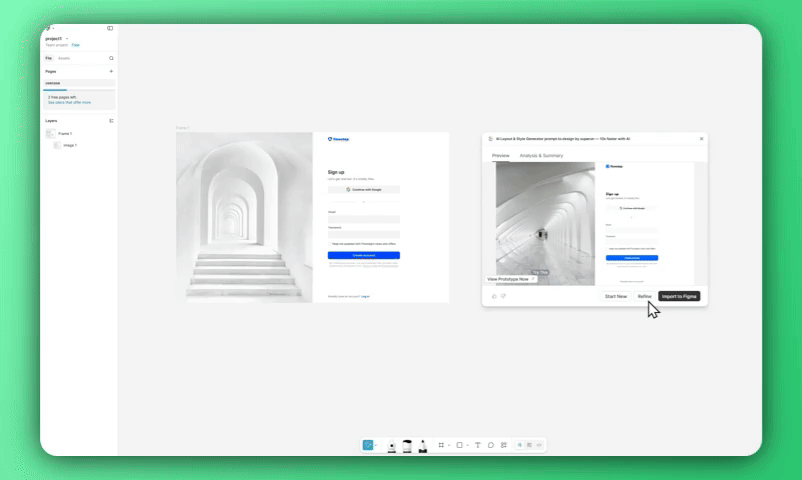This screenshot has width=802, height=480.
Task: Close the AI Layout plugin window
Action: (x=701, y=139)
